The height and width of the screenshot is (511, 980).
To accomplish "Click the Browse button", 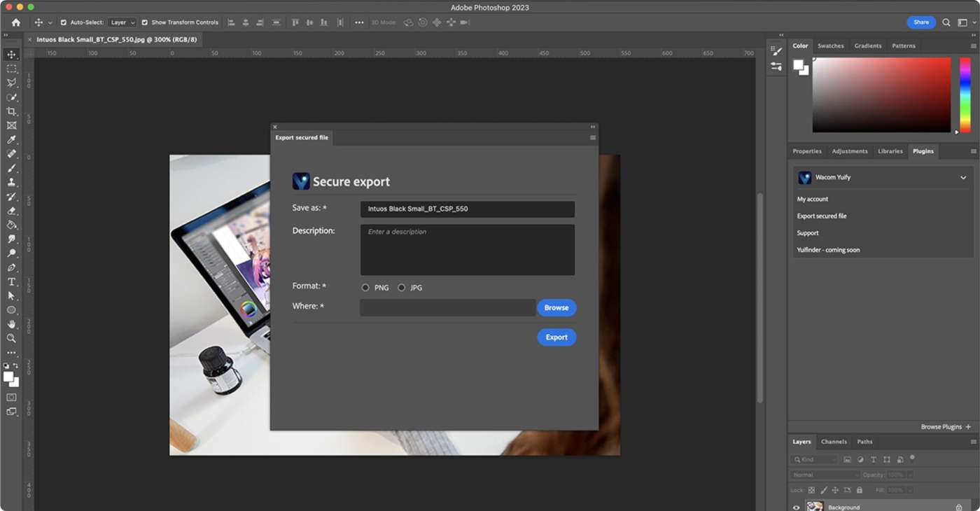I will pyautogui.click(x=556, y=308).
